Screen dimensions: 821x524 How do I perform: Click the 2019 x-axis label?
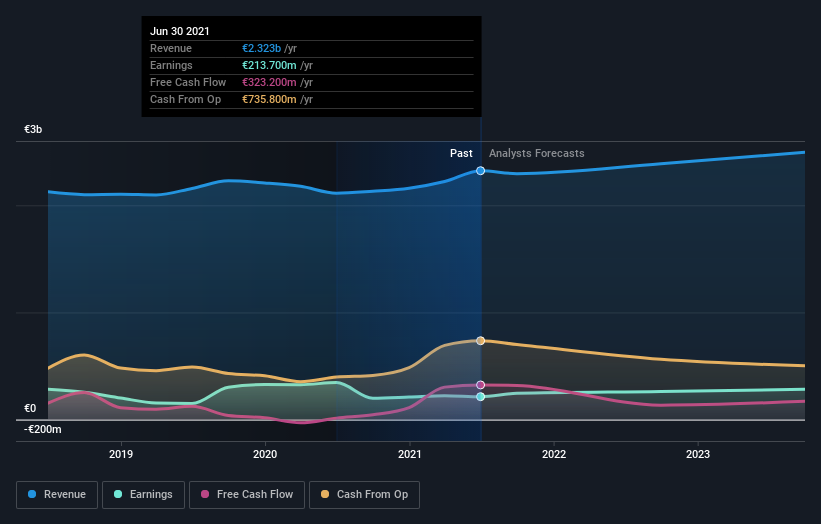pos(121,454)
